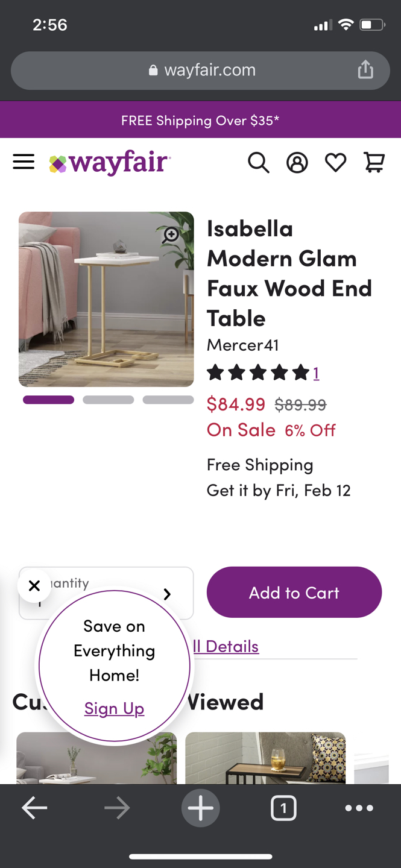Open browser three-dot more menu
The width and height of the screenshot is (401, 868).
click(359, 808)
